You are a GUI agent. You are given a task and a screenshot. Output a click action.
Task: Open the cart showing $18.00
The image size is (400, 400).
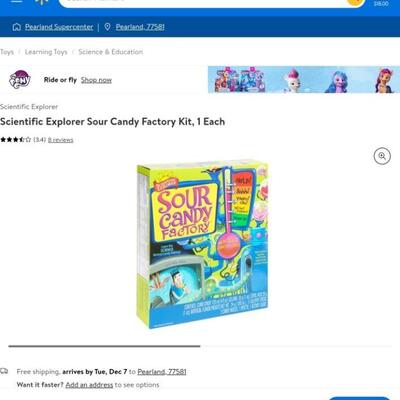(x=381, y=3)
